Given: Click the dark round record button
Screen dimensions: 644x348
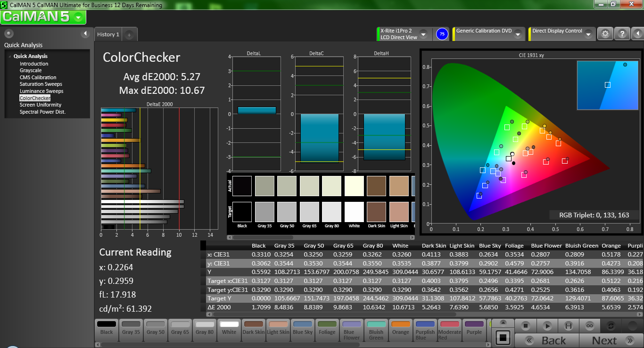Looking at the screenshot, I should tap(632, 326).
